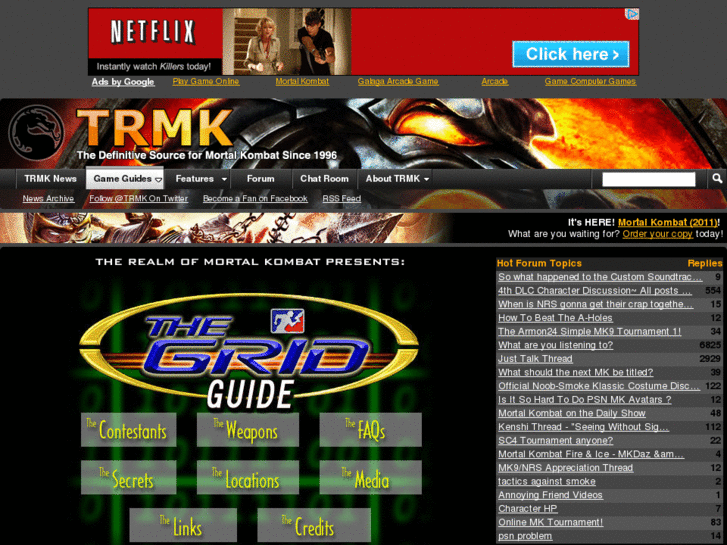Open 'Character HP' topic
727x545 pixels.
click(528, 508)
